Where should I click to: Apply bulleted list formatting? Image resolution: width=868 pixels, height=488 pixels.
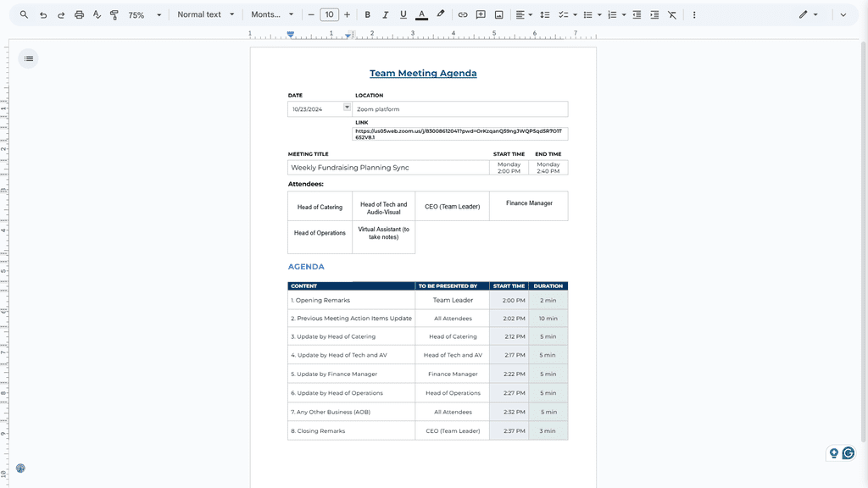click(x=588, y=15)
